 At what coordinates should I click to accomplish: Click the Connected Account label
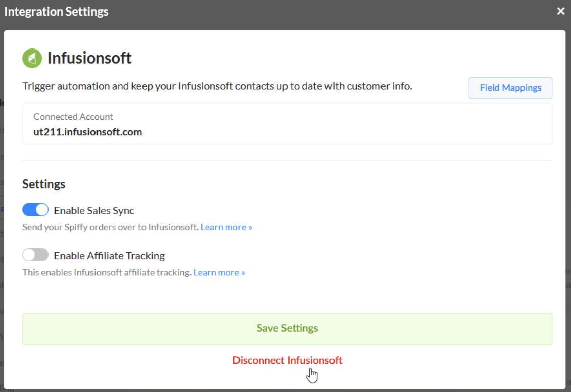(x=73, y=117)
